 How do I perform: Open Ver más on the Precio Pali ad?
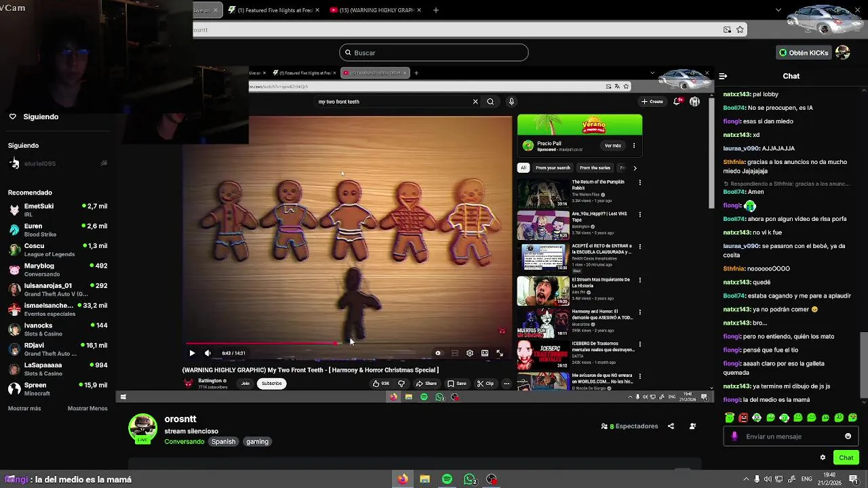(x=613, y=146)
